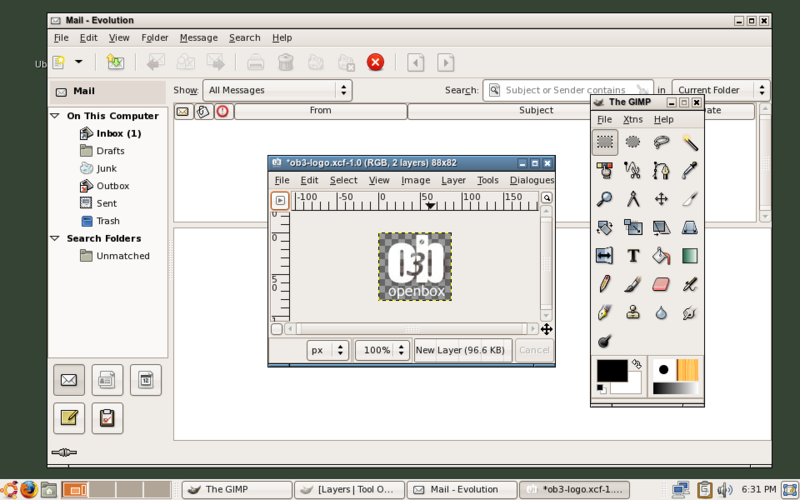Select the Measure compass tool
Screen dimensions: 800x500
pos(633,198)
